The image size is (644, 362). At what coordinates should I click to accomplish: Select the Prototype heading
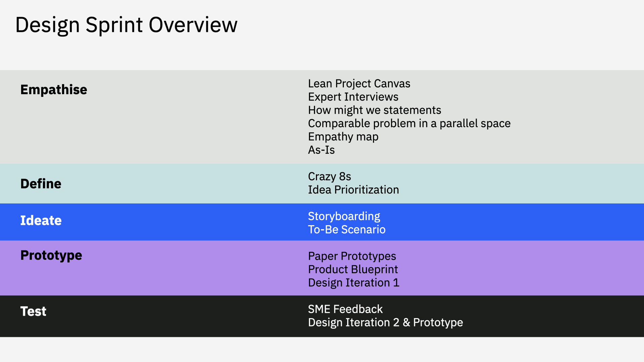point(51,256)
